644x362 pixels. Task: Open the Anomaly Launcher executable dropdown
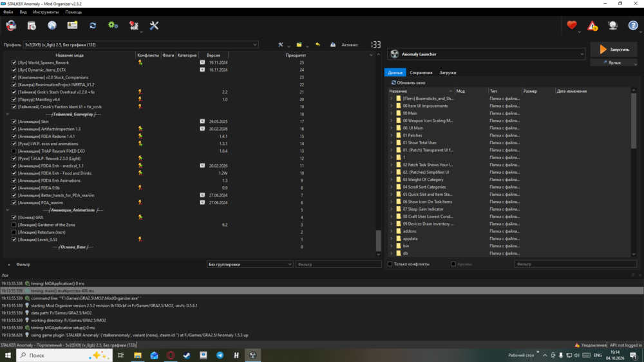click(x=486, y=54)
